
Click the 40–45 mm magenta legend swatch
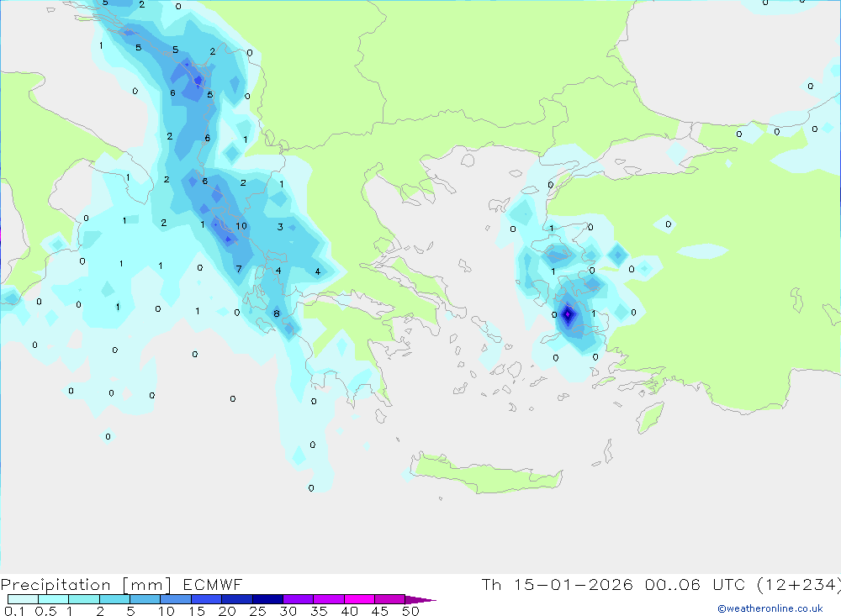pyautogui.click(x=359, y=599)
